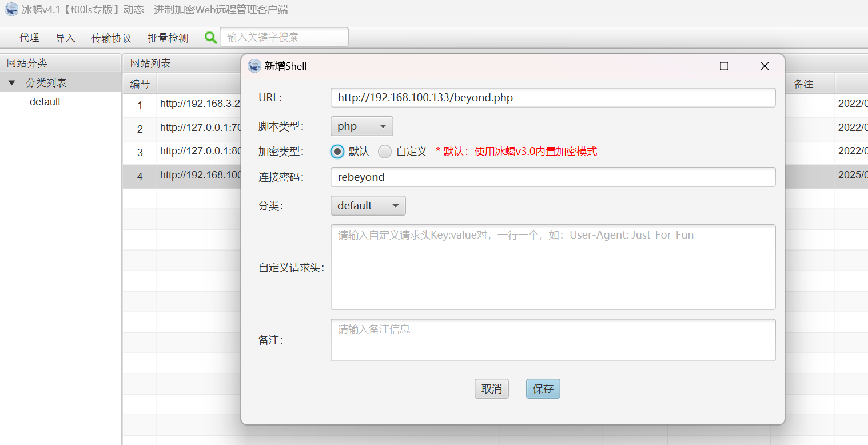Close the 新增Shell dialog
The height and width of the screenshot is (445, 868).
(x=765, y=66)
